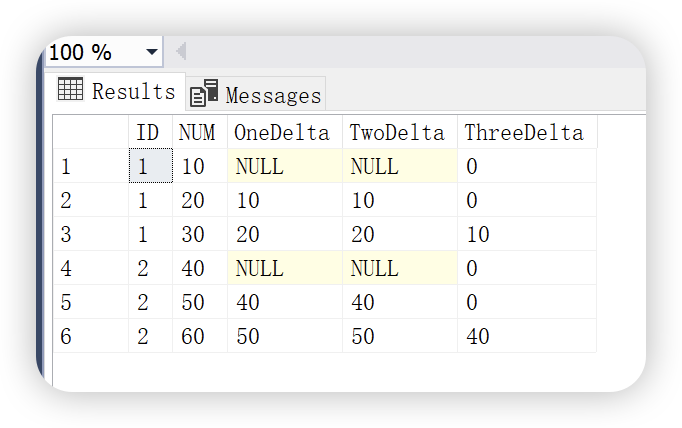Click the Results grid icon

70,90
